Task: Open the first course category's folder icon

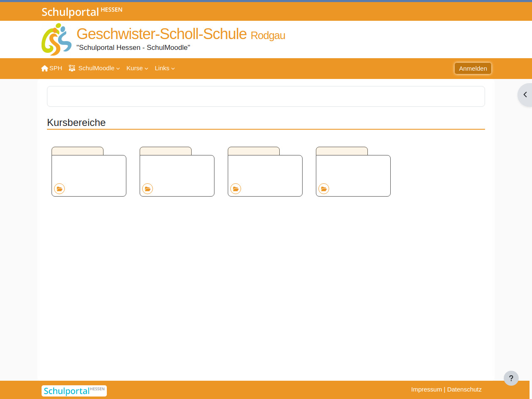Action: click(x=59, y=189)
